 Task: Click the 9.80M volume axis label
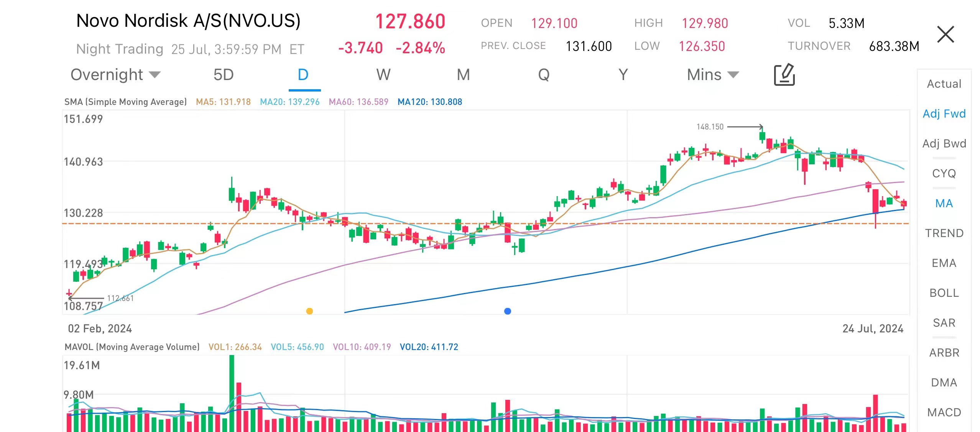(x=79, y=395)
